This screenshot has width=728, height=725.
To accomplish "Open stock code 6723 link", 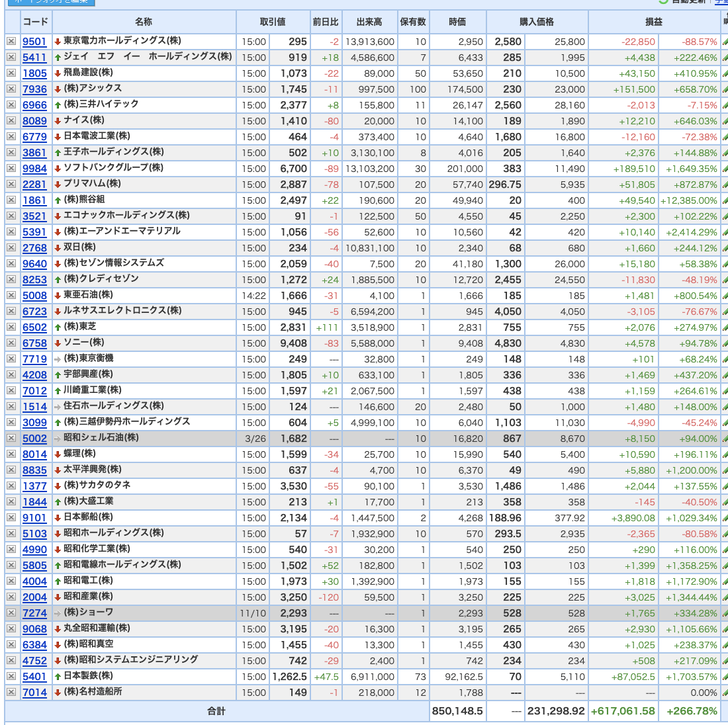I will (35, 312).
